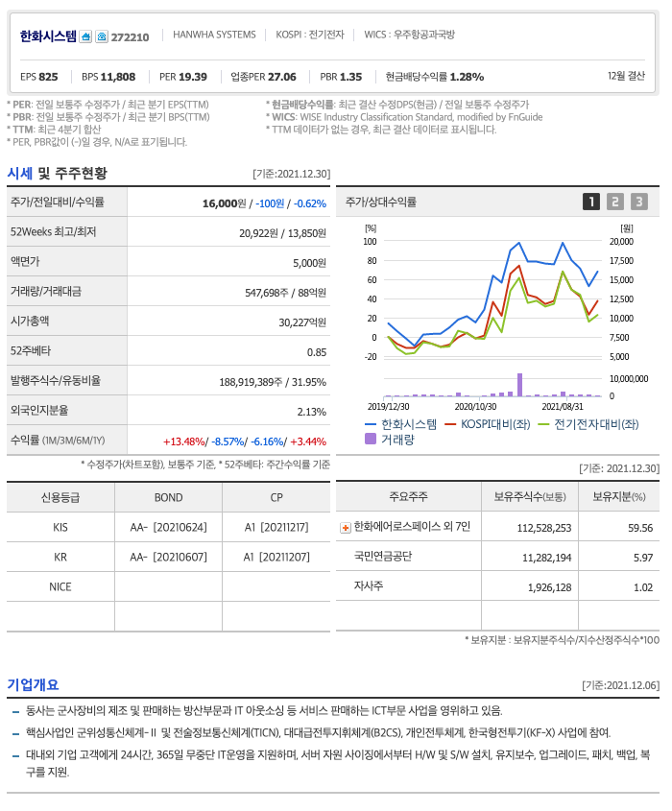This screenshot has width=672, height=811.
Task: Select the stock code 272210
Action: [x=130, y=37]
